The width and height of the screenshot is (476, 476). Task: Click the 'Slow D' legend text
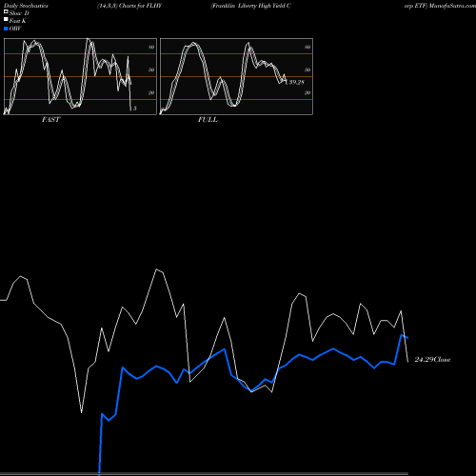[19, 13]
